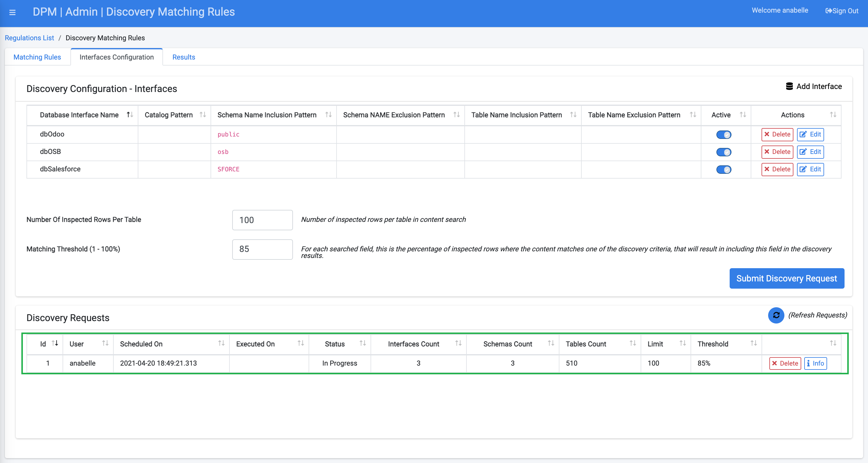Toggle dbOdoo interface active switch
This screenshot has width=868, height=463.
coord(723,135)
